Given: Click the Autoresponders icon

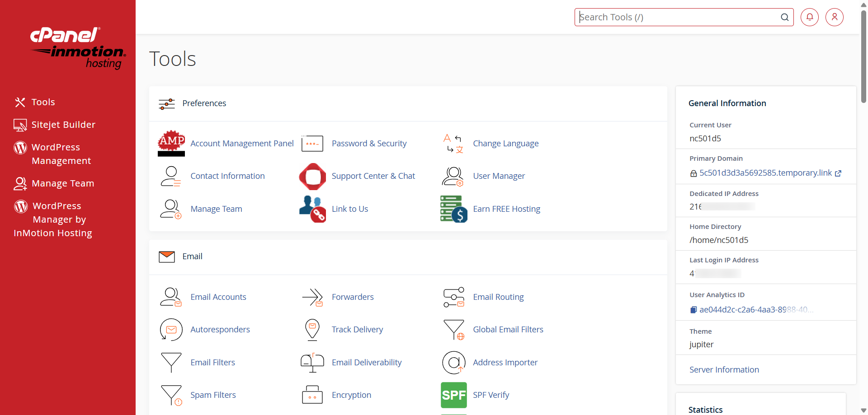Looking at the screenshot, I should click(171, 330).
